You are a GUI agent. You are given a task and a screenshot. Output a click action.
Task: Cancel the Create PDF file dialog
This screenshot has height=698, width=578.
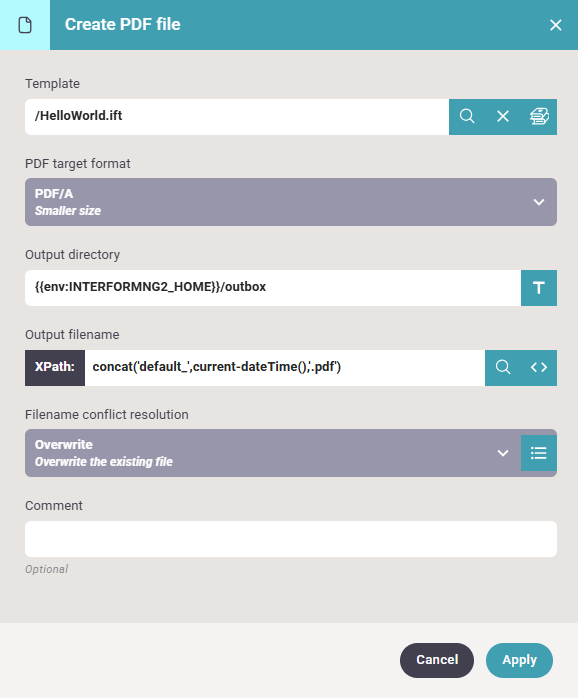437,660
